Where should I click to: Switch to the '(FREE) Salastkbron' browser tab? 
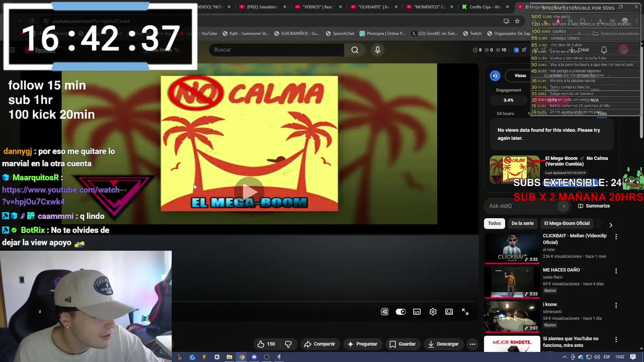click(263, 7)
